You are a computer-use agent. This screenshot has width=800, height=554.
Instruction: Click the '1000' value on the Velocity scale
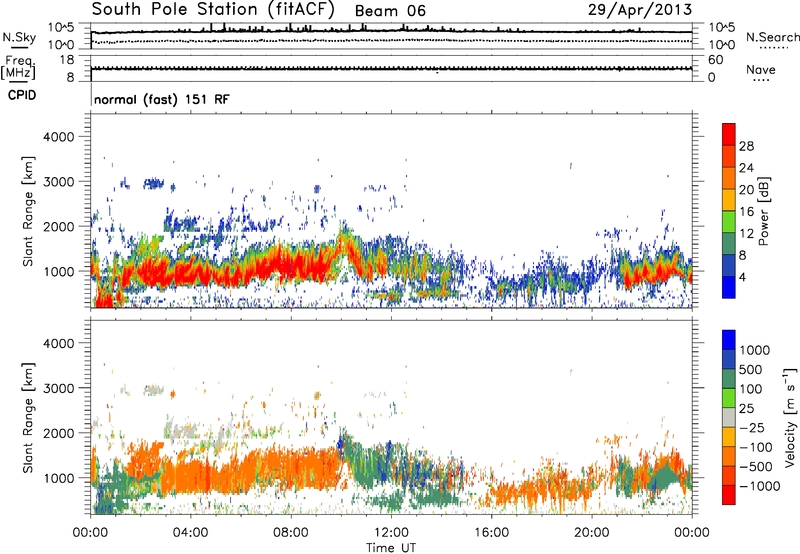pos(755,350)
